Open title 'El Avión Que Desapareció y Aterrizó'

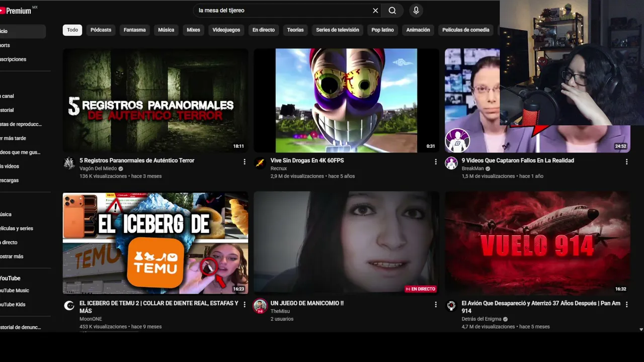[x=541, y=307]
